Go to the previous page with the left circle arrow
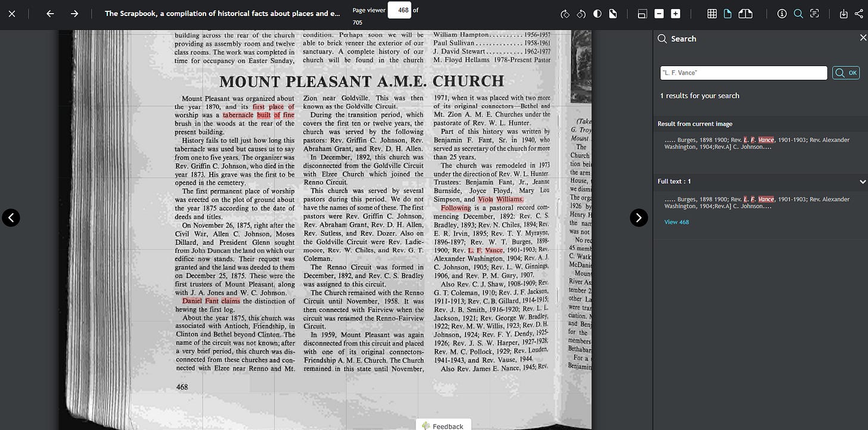This screenshot has height=430, width=868. tap(11, 218)
